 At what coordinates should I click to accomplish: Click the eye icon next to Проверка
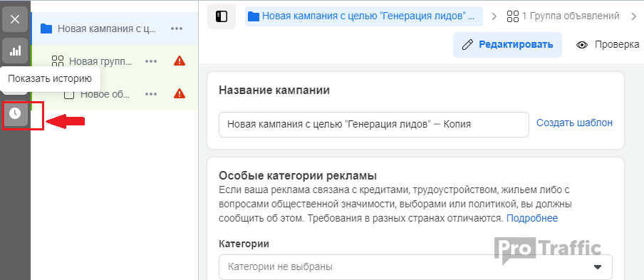point(582,45)
